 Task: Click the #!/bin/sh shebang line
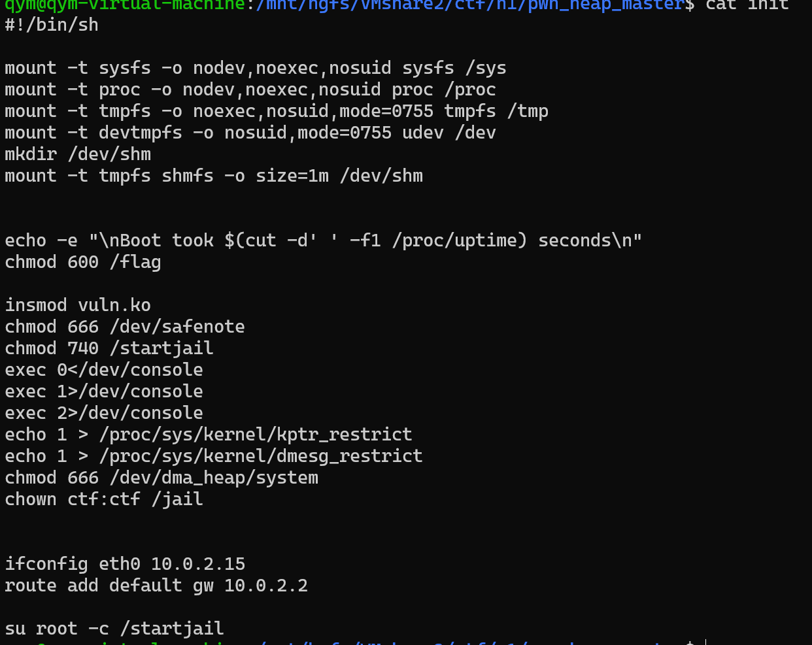pyautogui.click(x=52, y=25)
